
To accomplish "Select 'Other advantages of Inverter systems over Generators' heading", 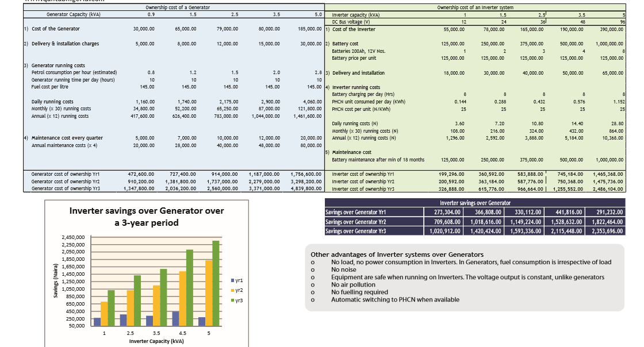I will 397,255.
